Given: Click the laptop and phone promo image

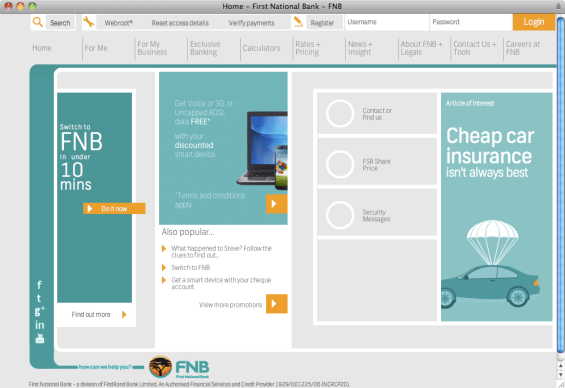Looking at the screenshot, I should click(x=262, y=151).
